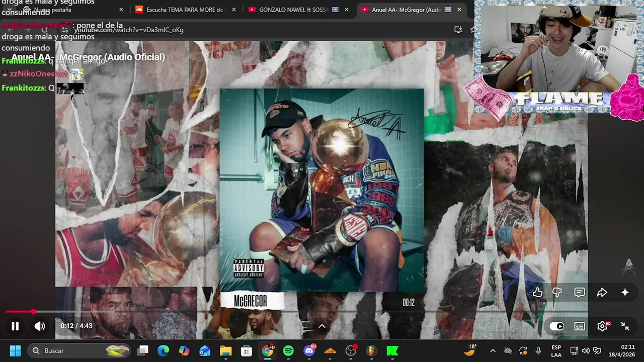Dislike the video with thumbs down
This screenshot has width=644, height=362.
[557, 292]
